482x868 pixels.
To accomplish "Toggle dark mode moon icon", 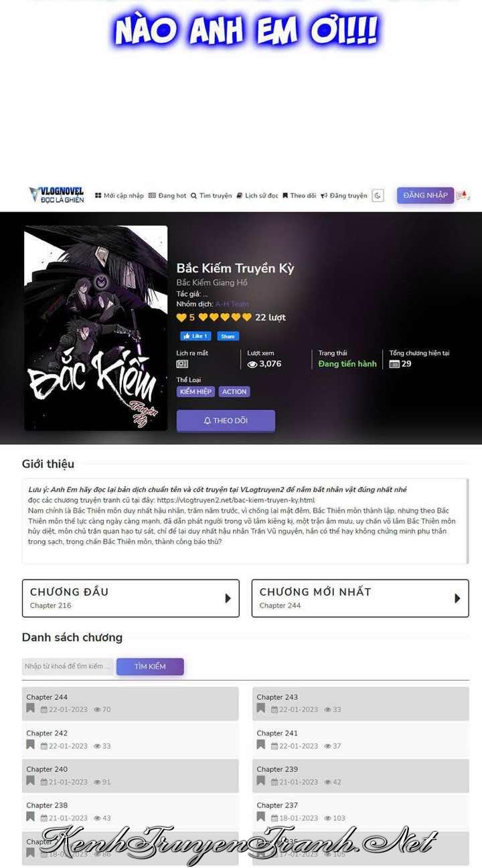I will point(378,195).
